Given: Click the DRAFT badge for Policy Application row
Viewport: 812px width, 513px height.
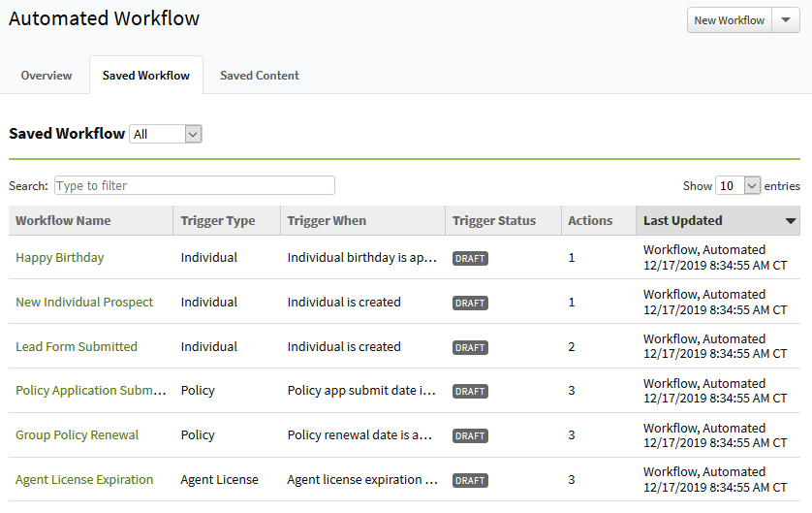Looking at the screenshot, I should coord(470,391).
